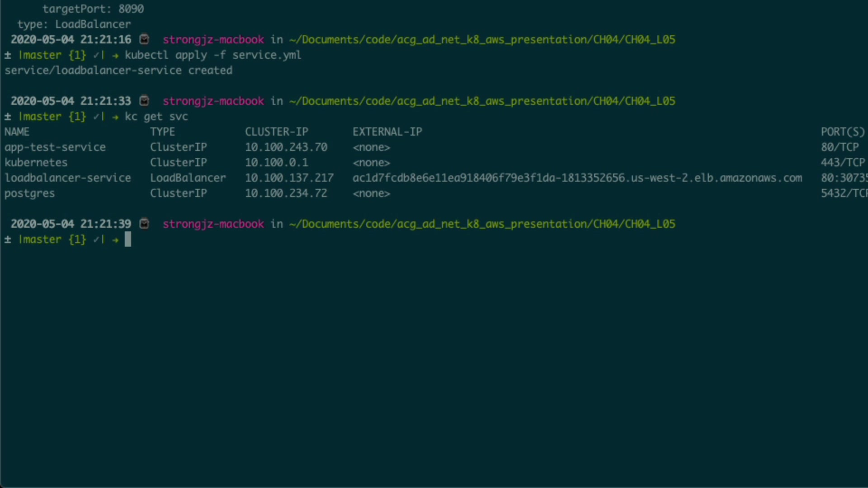Click the 'kc get svc' command text
This screenshot has height=488, width=868.
156,117
